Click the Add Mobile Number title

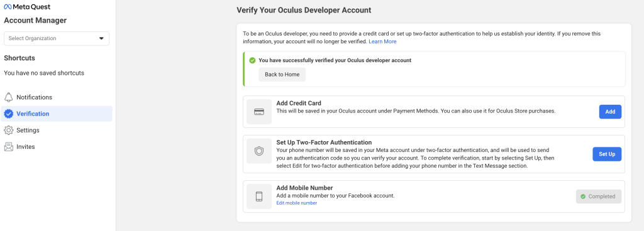(304, 188)
